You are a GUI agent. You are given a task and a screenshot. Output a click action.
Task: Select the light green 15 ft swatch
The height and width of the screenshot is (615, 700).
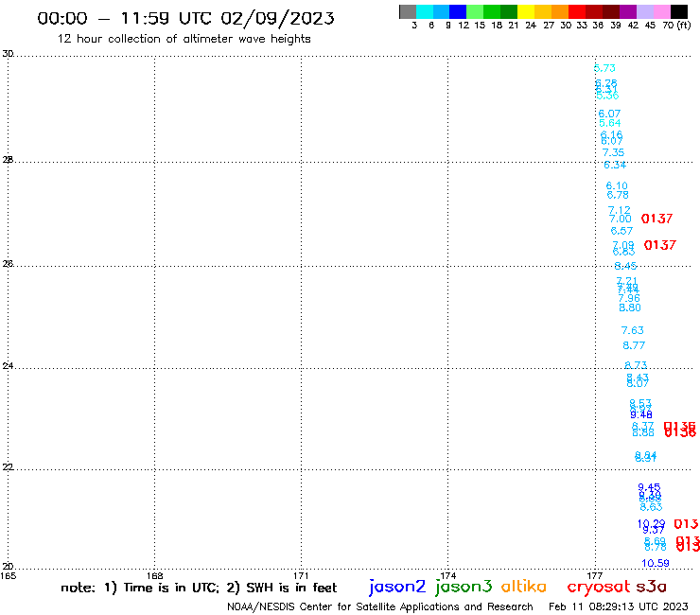click(475, 11)
